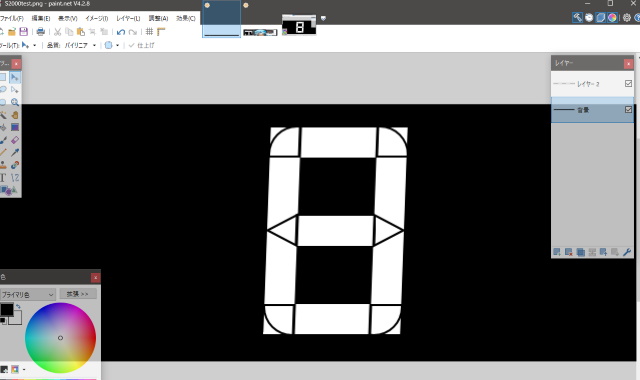Click the Print icon

tap(40, 31)
